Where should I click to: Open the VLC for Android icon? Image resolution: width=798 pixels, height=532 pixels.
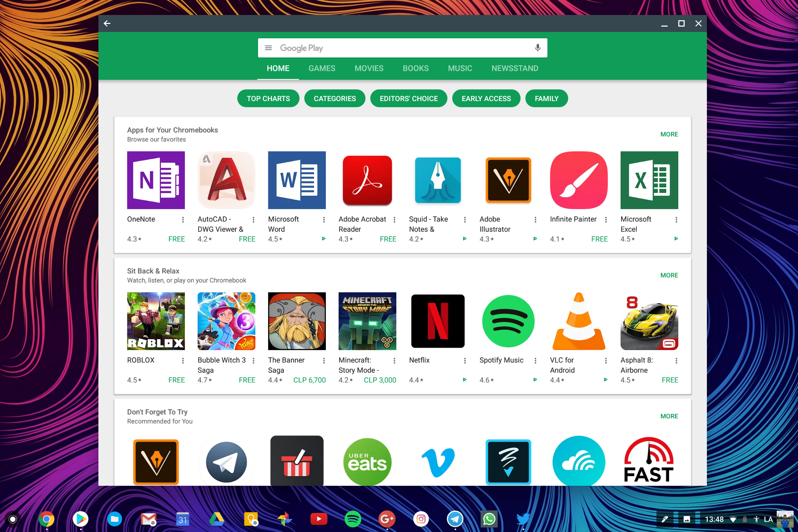pyautogui.click(x=579, y=321)
